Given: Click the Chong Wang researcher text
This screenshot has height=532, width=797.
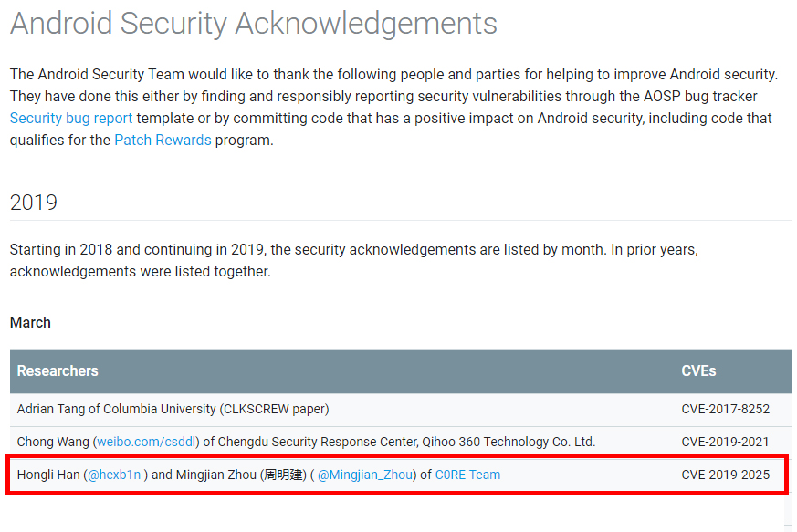Looking at the screenshot, I should pos(306,442).
